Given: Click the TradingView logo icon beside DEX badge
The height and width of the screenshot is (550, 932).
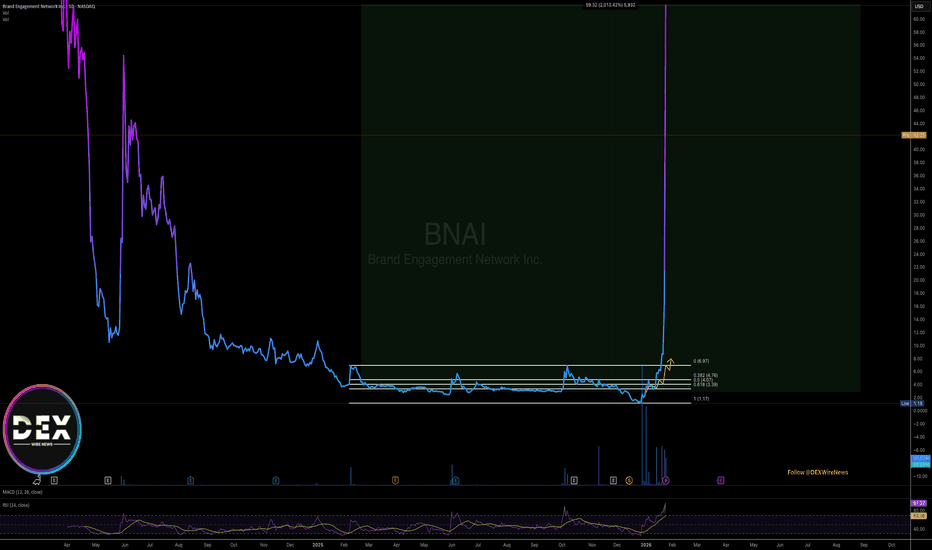Looking at the screenshot, I should [37, 480].
